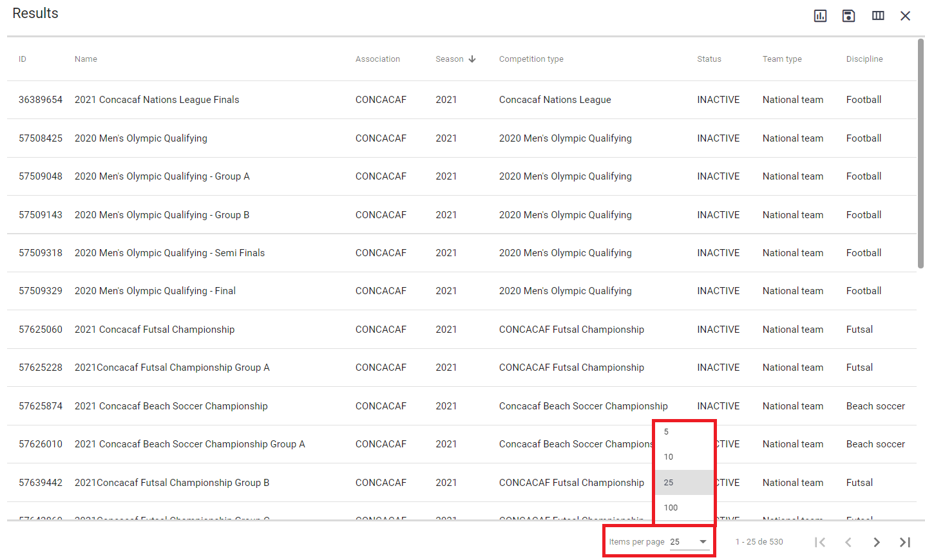Click the Season sort arrow
Viewport: 925px width, 560px height.
pyautogui.click(x=472, y=59)
